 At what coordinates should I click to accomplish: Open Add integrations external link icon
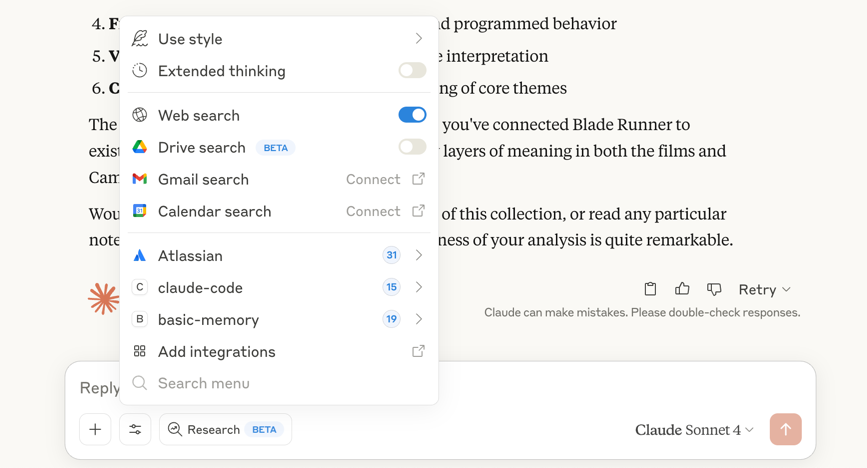pos(419,351)
